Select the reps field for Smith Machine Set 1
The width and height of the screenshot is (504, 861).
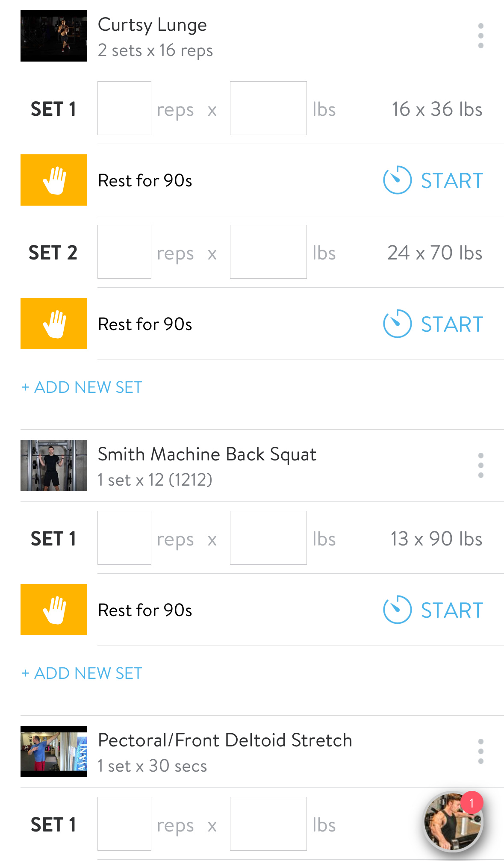pos(124,538)
